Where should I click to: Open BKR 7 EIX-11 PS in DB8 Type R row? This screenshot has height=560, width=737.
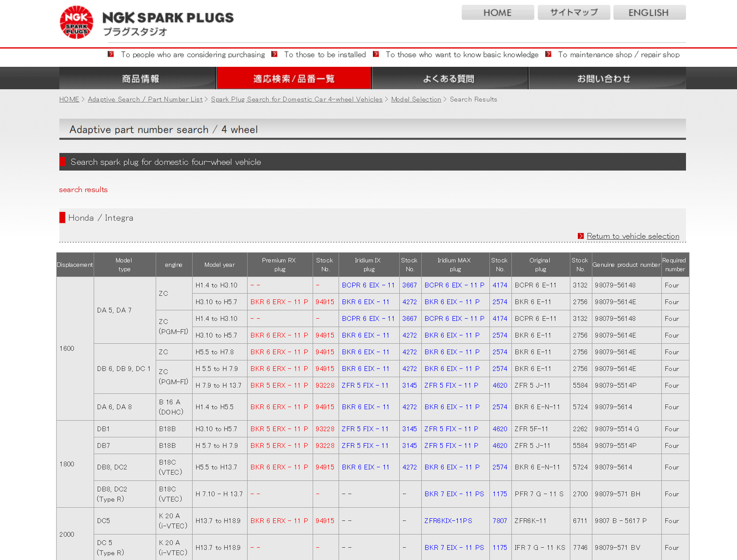tap(454, 494)
